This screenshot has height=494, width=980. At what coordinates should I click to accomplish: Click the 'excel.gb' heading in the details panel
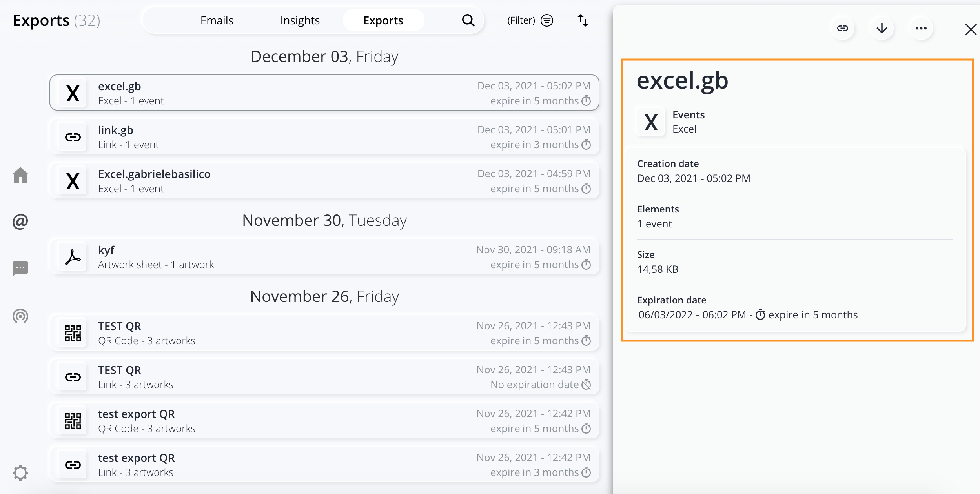682,81
